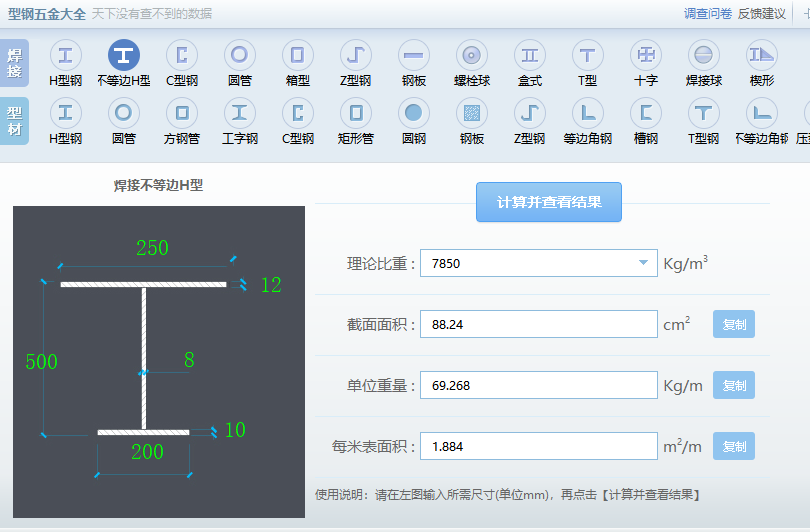
Task: Edit bottom flange width value 200
Action: pos(147,452)
